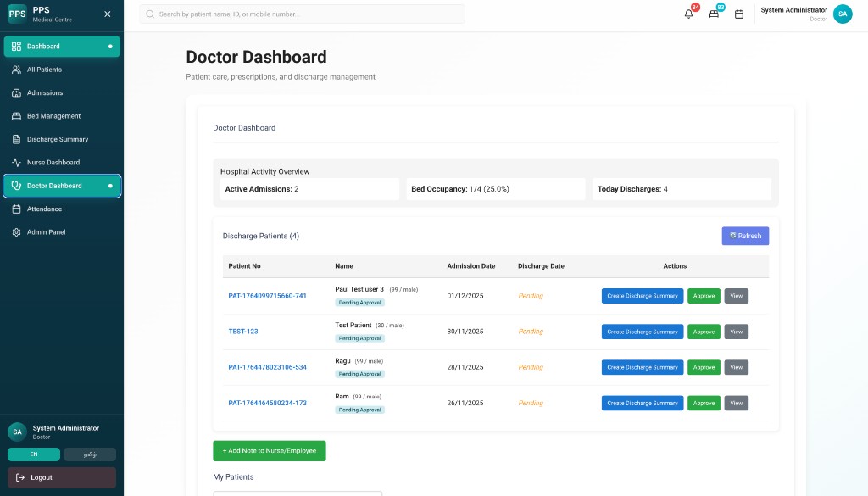Screen dimensions: 868x496
Task: Click the SA avatar in sidebar footer
Action: (17, 432)
